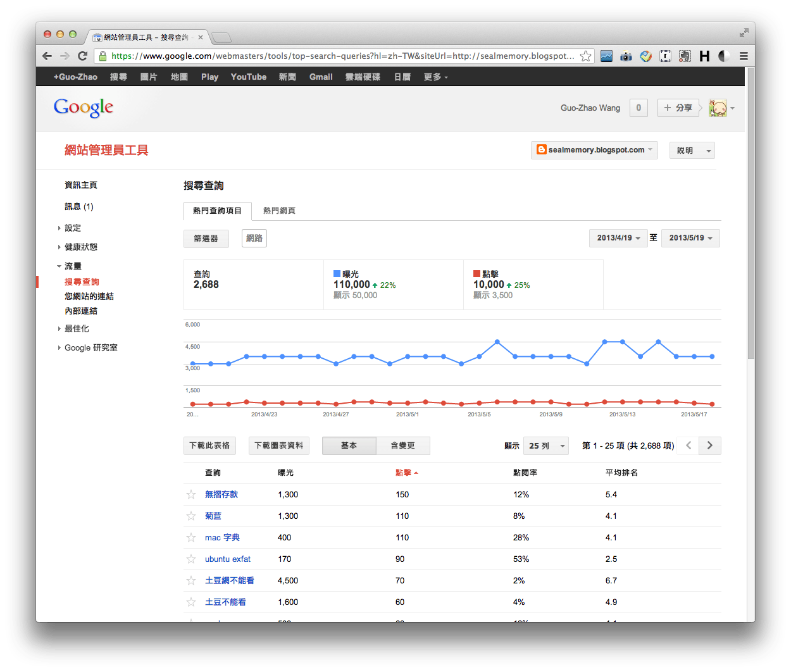The image size is (791, 672).
Task: Click the bookmark star in the address bar
Action: click(585, 56)
